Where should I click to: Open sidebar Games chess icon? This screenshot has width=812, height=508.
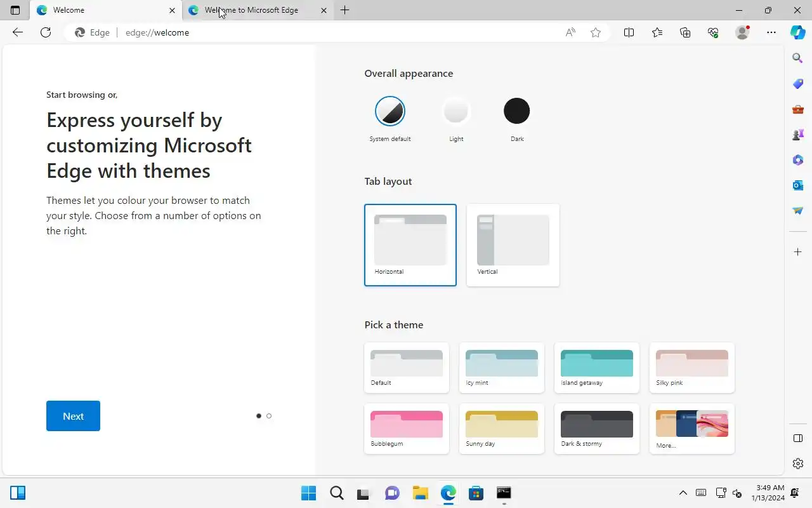pos(798,135)
